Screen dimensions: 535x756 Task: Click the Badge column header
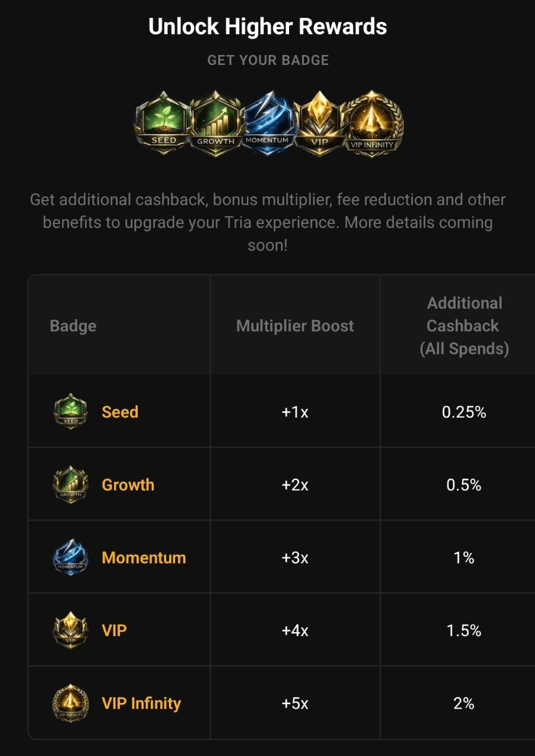coord(73,326)
